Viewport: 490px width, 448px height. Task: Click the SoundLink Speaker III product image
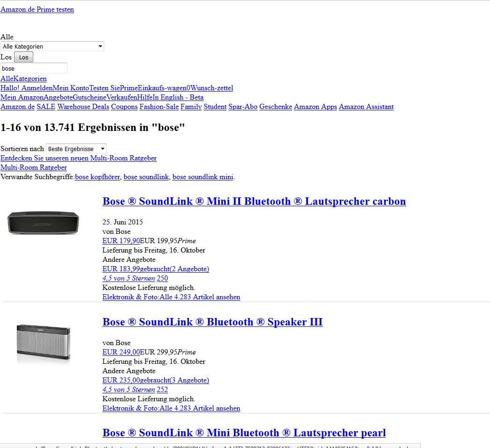click(43, 343)
